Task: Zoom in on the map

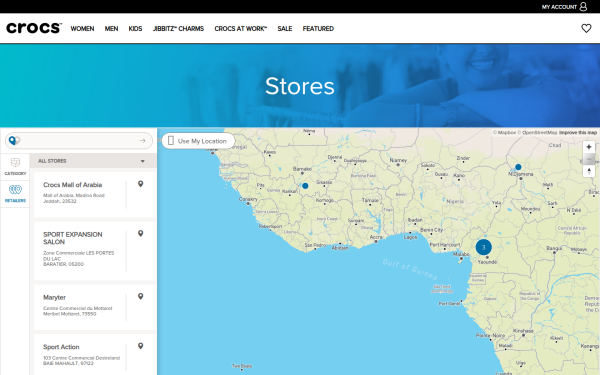Action: click(x=589, y=147)
